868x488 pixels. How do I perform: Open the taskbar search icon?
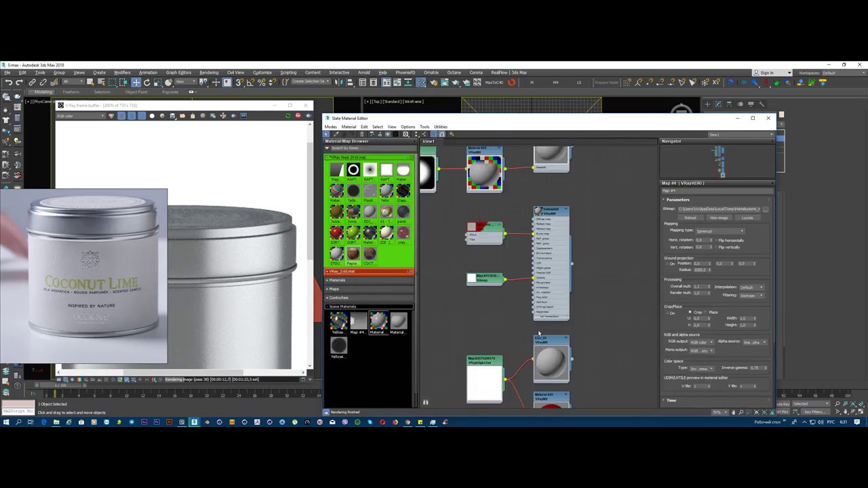click(x=18, y=422)
